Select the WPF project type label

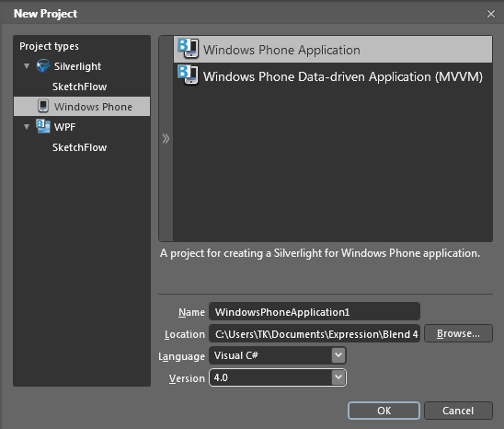pyautogui.click(x=65, y=127)
